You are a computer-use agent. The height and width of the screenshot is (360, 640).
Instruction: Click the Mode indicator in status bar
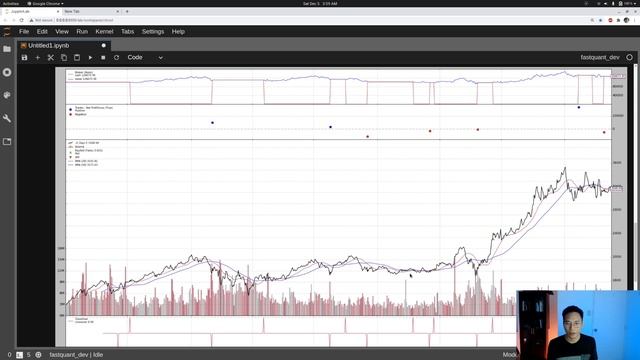pos(509,355)
